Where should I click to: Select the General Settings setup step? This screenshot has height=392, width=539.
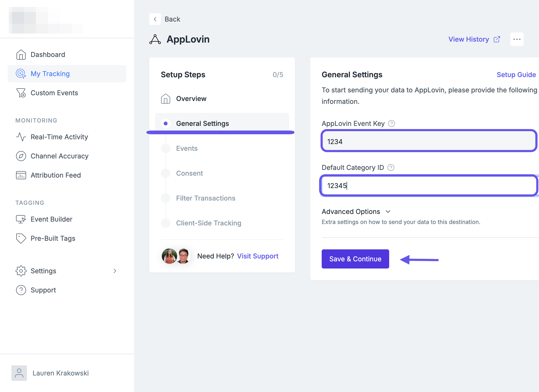coord(222,123)
